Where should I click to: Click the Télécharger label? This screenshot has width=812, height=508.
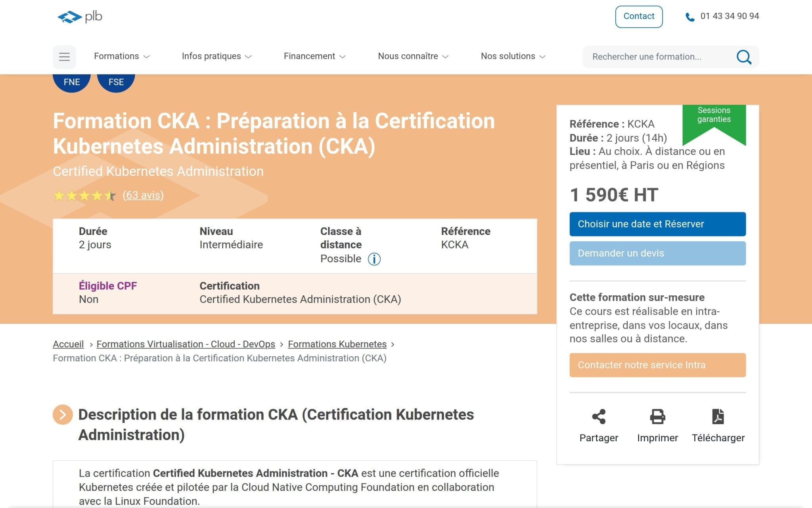tap(718, 438)
